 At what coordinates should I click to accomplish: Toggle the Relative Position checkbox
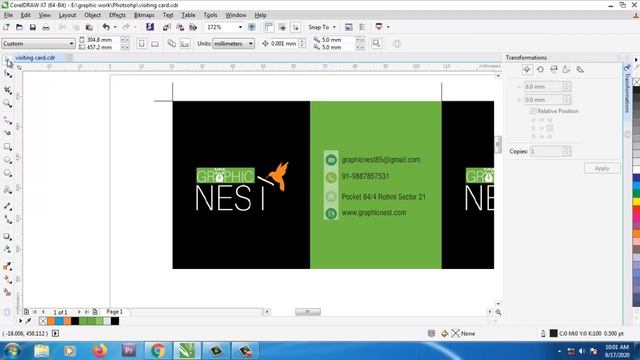point(533,111)
